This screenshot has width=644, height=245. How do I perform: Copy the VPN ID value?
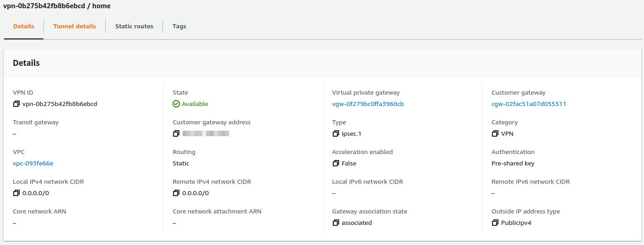click(x=16, y=104)
